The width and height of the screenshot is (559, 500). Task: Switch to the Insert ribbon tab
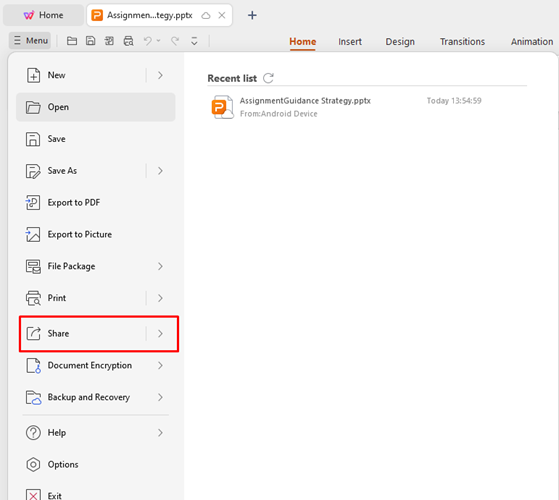click(350, 42)
